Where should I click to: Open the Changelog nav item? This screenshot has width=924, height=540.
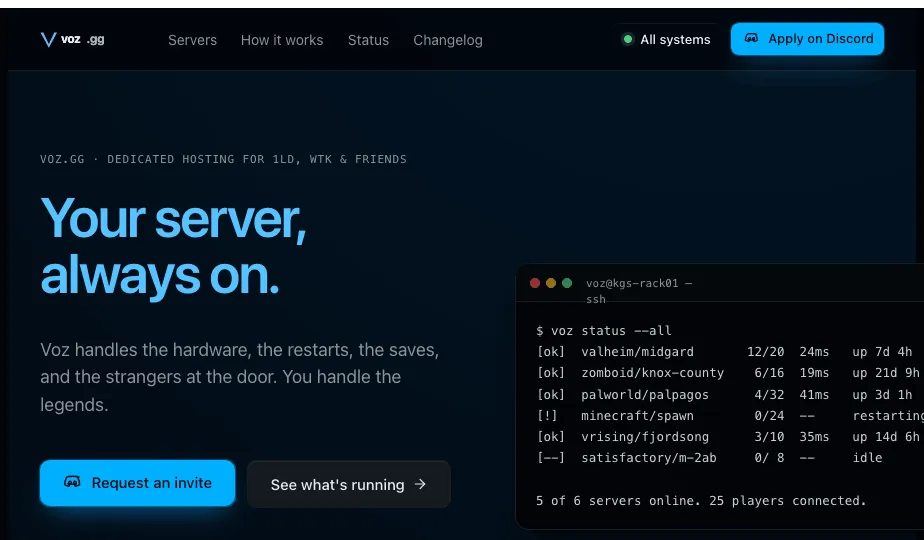(448, 40)
